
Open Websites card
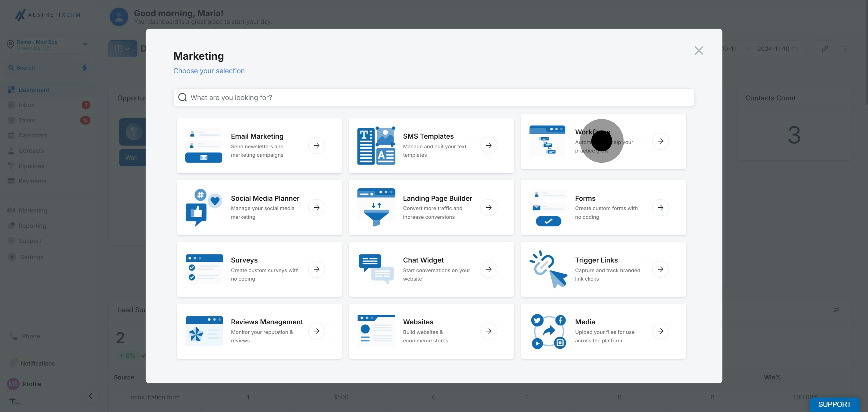[431, 331]
